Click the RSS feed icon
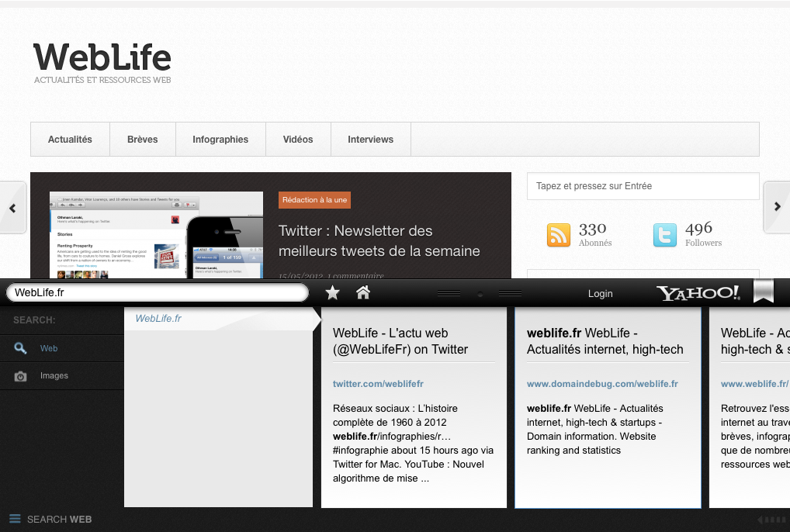Image resolution: width=790 pixels, height=532 pixels. [558, 235]
